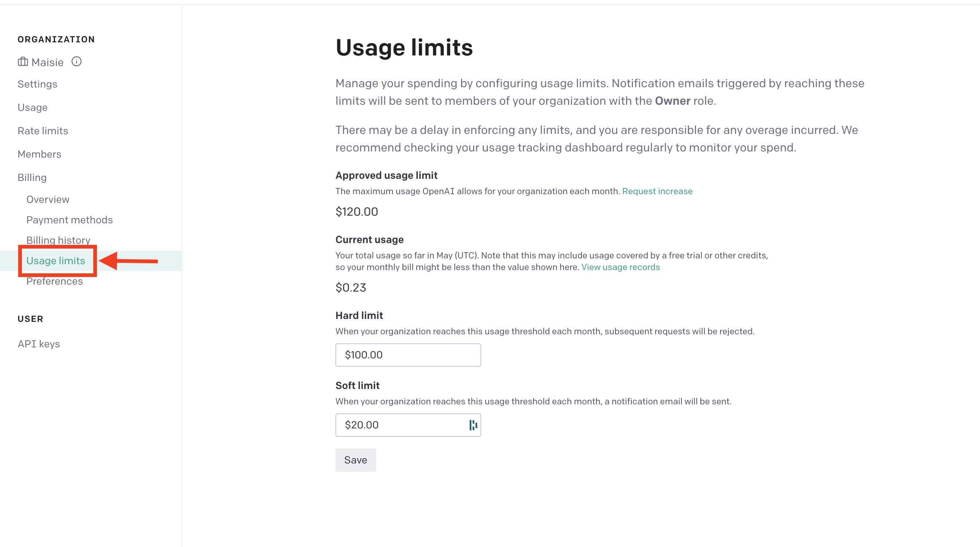
Task: Follow the View usage records link
Action: 620,267
